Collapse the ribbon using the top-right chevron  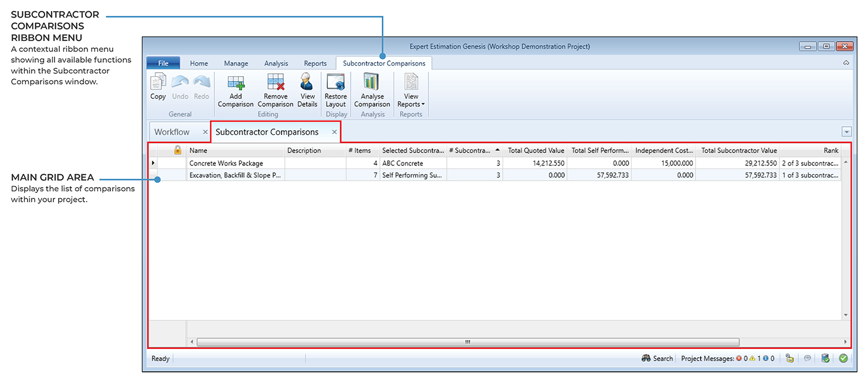846,63
